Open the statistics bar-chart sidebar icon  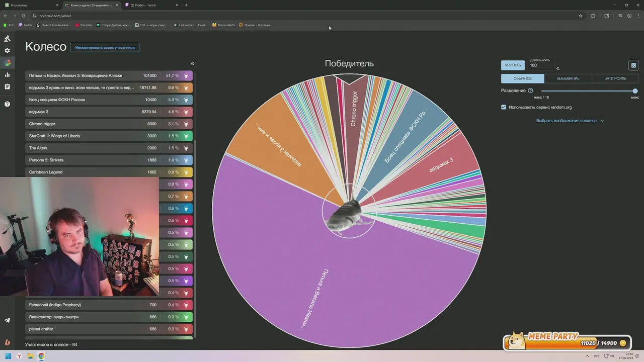(7, 75)
